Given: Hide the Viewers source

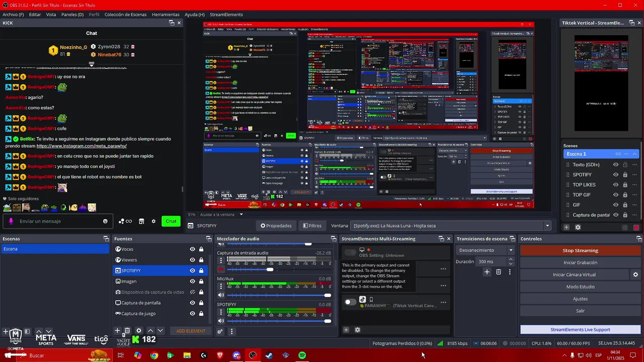Looking at the screenshot, I should click(192, 260).
